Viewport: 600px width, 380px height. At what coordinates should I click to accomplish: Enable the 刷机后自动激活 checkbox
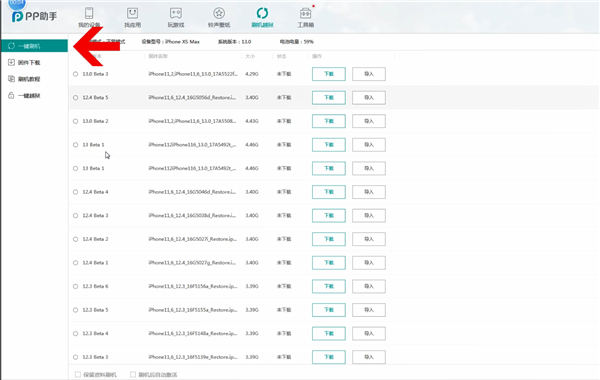[x=133, y=374]
